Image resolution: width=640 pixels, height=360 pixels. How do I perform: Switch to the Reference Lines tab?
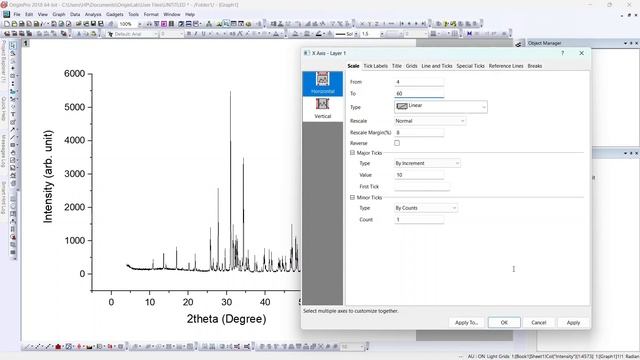[x=506, y=66]
